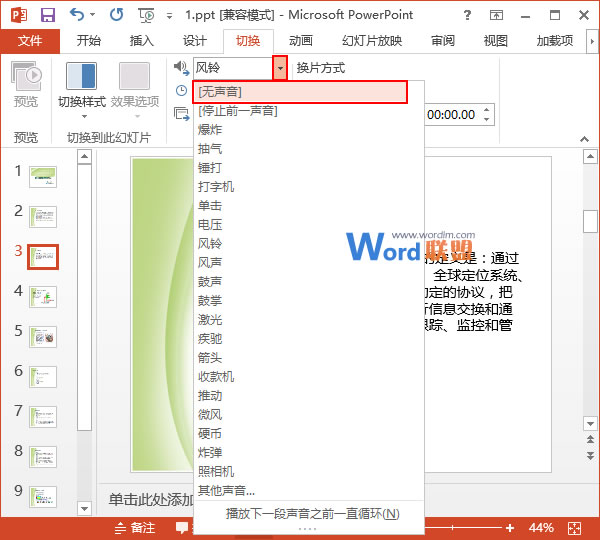
Task: Click the duration clock icon
Action: 181,91
